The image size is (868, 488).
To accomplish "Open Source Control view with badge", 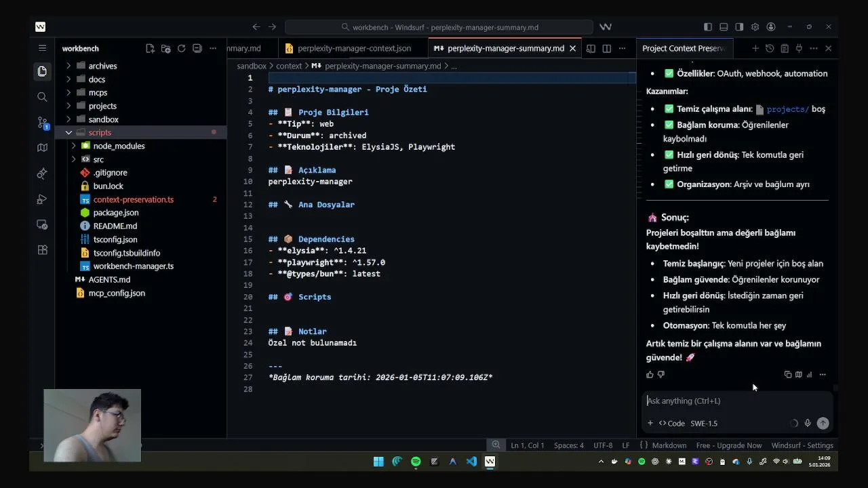I will point(42,123).
